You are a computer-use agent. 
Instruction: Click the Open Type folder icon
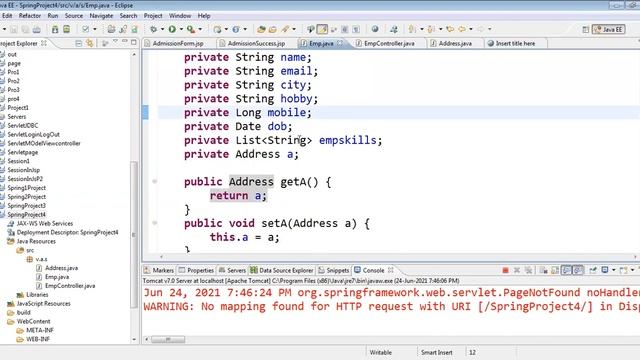[x=261, y=29]
